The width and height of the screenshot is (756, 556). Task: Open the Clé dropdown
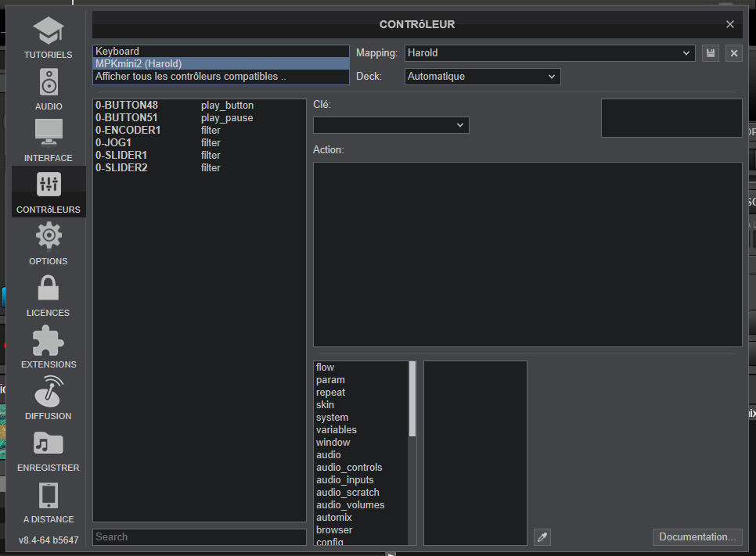pyautogui.click(x=391, y=125)
